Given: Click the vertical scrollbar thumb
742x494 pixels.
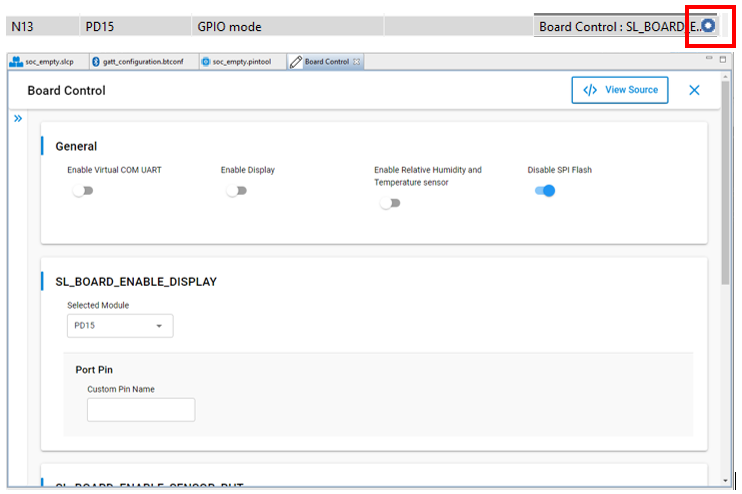Looking at the screenshot, I should tap(725, 183).
